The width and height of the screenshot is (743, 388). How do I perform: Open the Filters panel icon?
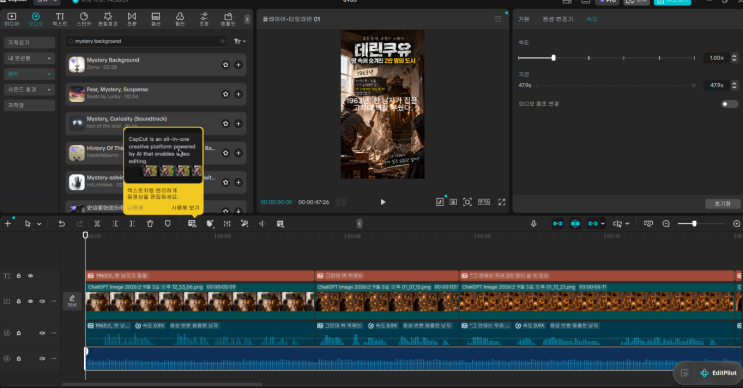pyautogui.click(x=180, y=19)
